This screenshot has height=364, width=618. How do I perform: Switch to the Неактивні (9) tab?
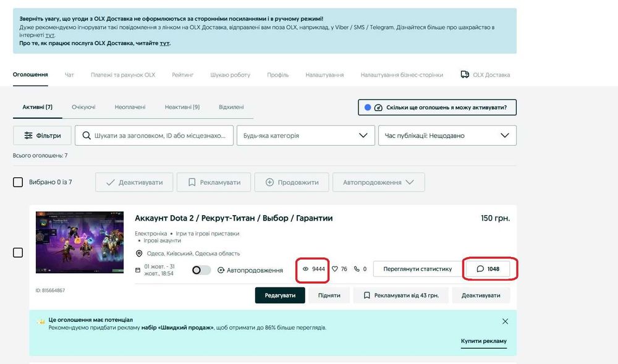click(182, 107)
